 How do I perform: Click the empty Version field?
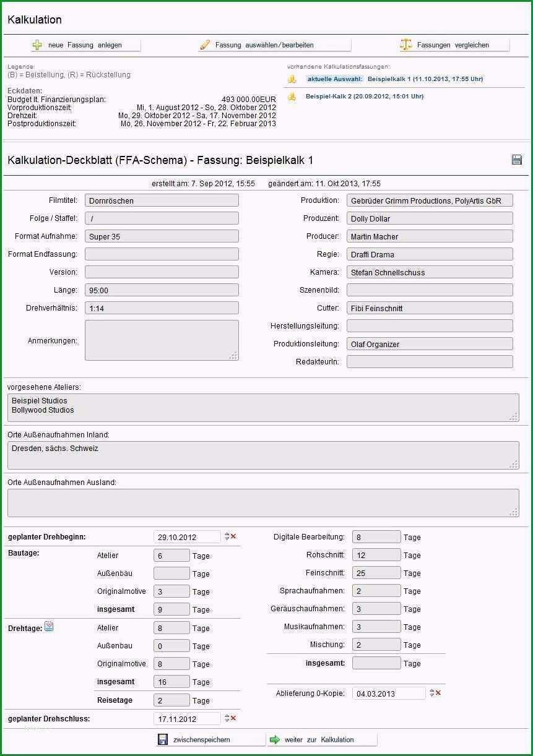click(x=162, y=272)
